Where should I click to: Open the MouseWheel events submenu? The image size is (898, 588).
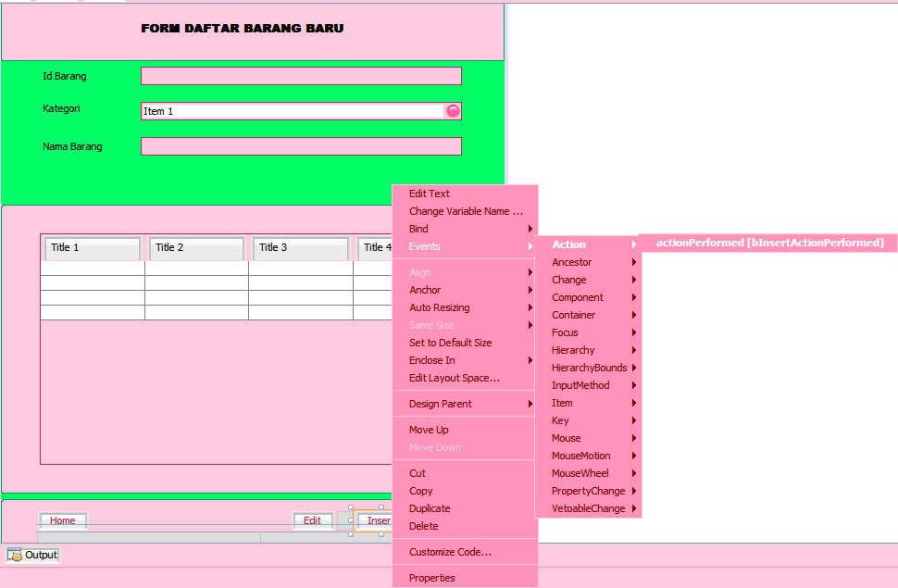tap(588, 473)
